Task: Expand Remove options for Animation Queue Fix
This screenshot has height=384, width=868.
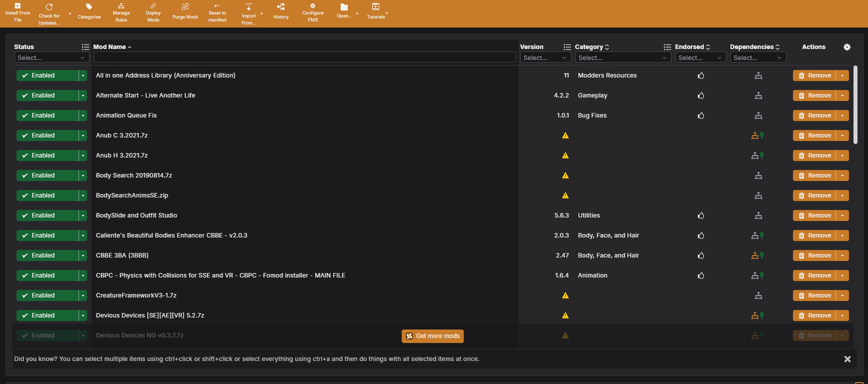Action: tap(842, 115)
